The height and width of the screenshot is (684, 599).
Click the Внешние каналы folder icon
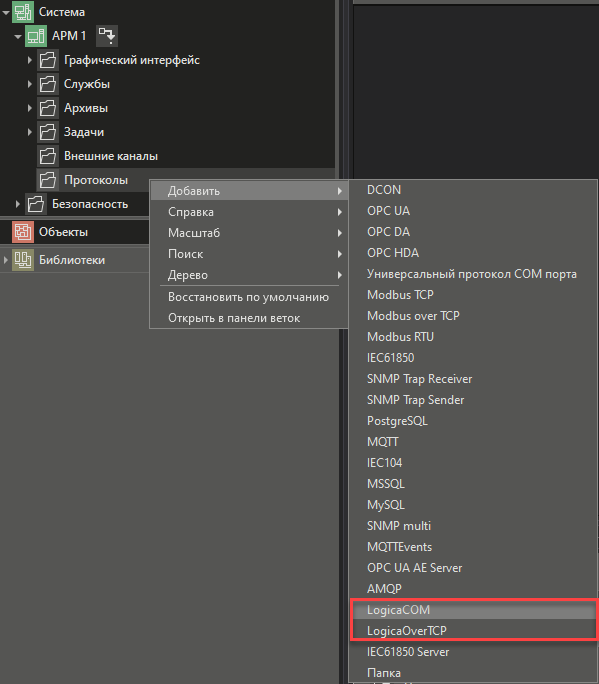point(48,156)
